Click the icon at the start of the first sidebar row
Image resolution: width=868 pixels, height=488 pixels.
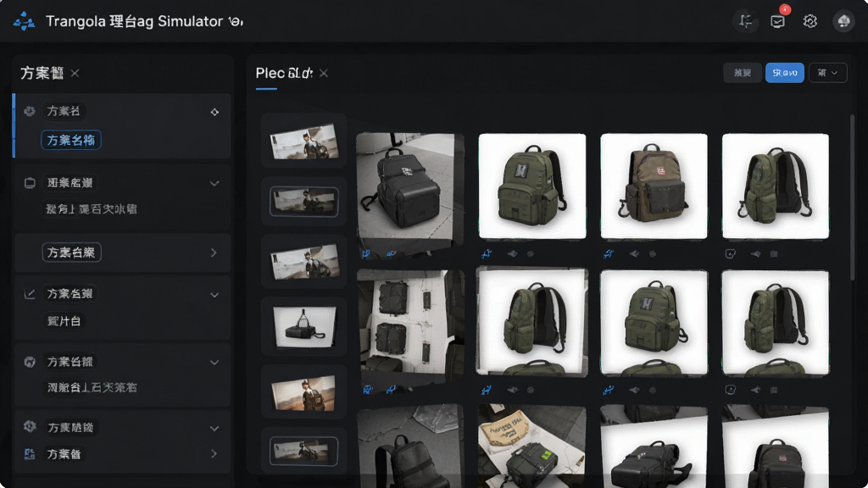point(30,111)
